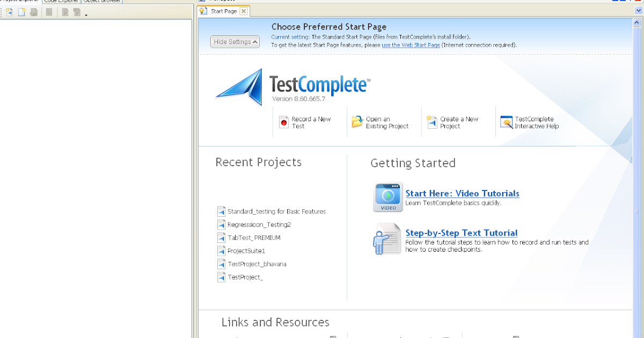
Task: Open the tab list chevron at far right
Action: [638, 11]
